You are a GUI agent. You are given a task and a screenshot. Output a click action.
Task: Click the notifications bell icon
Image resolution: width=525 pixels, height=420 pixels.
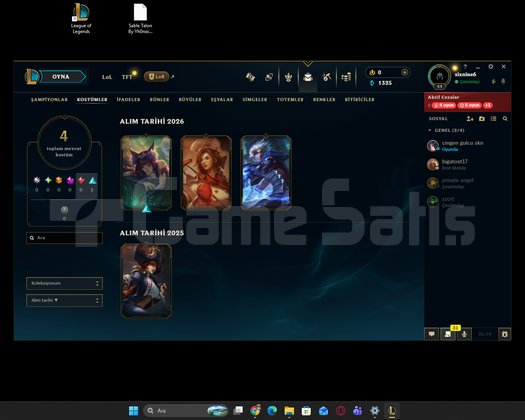pyautogui.click(x=503, y=81)
